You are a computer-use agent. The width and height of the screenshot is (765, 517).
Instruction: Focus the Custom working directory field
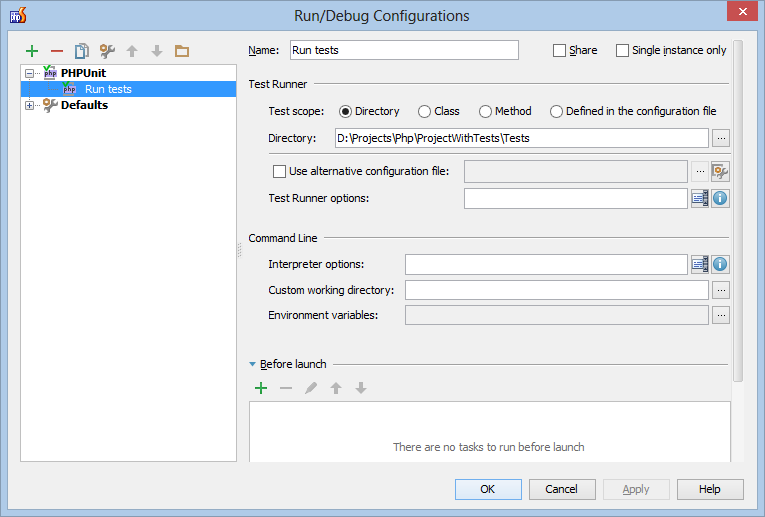click(x=557, y=290)
